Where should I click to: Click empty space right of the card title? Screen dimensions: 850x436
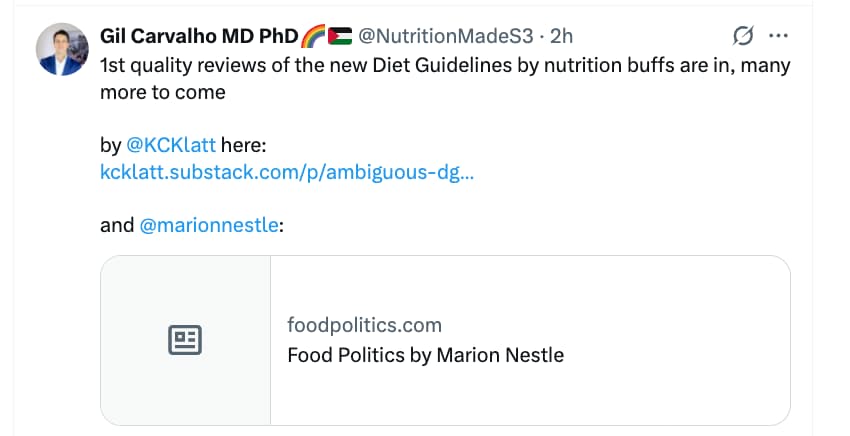[680, 355]
